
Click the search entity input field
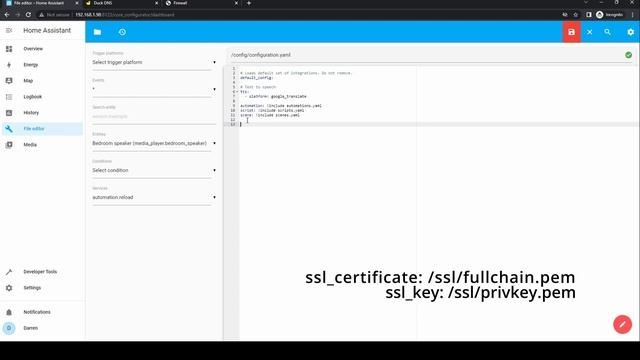[x=154, y=117]
